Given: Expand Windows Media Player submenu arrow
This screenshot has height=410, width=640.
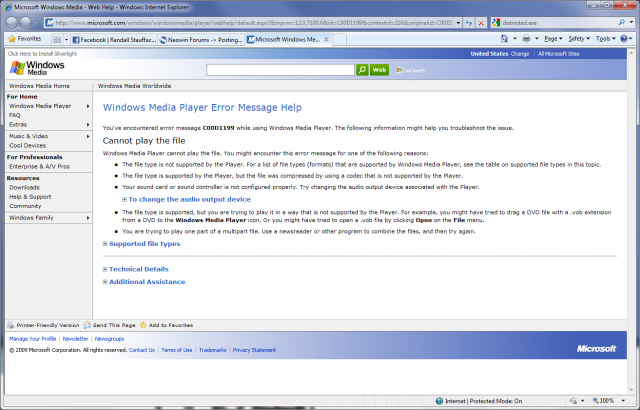Looking at the screenshot, I should (88, 106).
